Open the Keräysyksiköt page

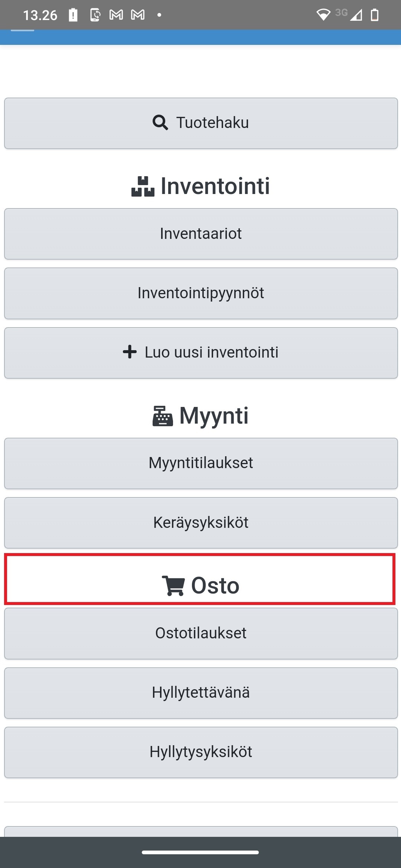coord(201,523)
